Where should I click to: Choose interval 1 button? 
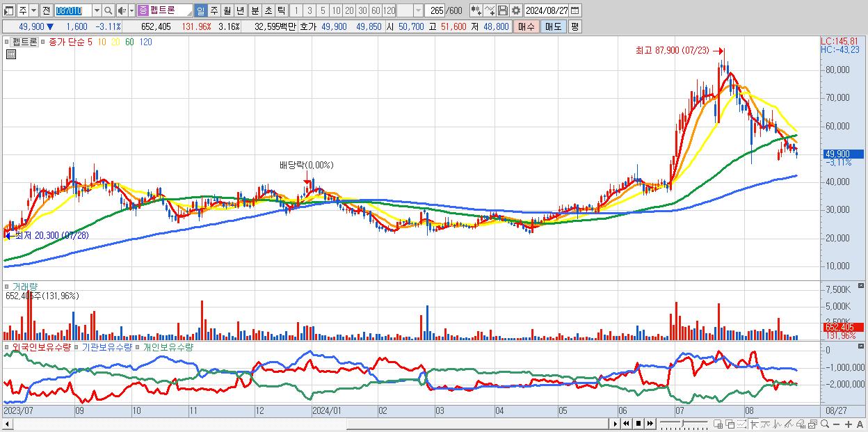click(296, 10)
